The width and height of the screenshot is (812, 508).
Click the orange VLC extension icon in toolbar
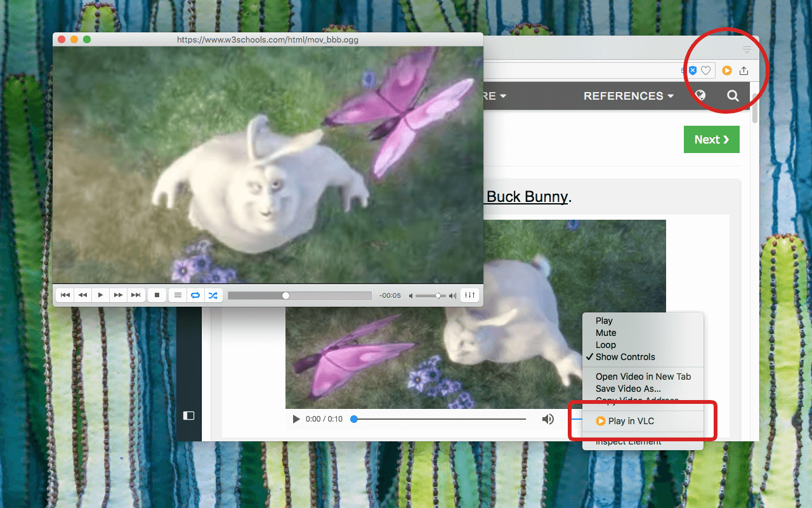(x=726, y=70)
